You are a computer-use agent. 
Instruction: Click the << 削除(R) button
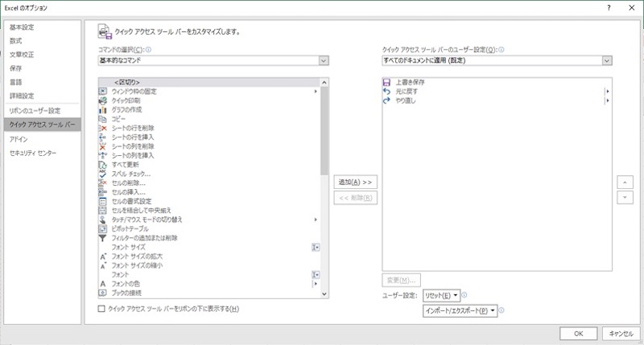click(x=355, y=198)
